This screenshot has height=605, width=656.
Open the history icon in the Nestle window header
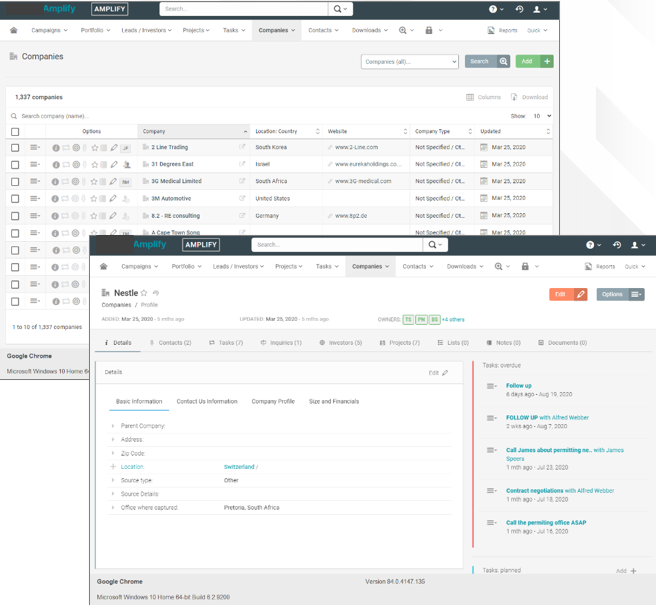coord(617,245)
